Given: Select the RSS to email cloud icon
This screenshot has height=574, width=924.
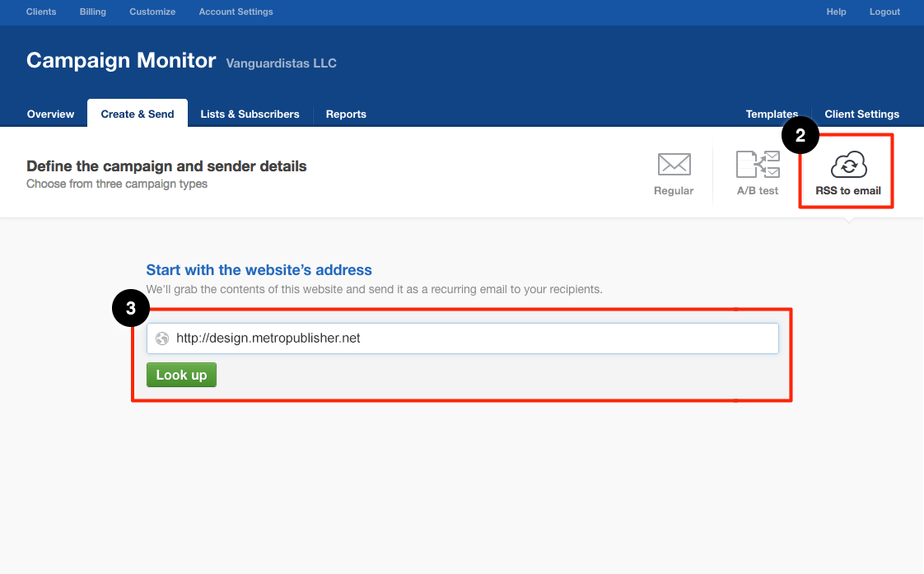Looking at the screenshot, I should [x=848, y=165].
